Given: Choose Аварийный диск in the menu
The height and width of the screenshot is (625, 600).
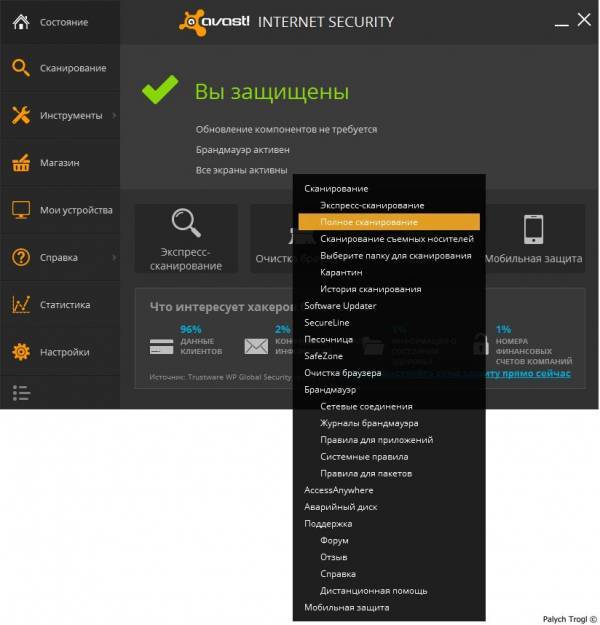Looking at the screenshot, I should point(341,507).
